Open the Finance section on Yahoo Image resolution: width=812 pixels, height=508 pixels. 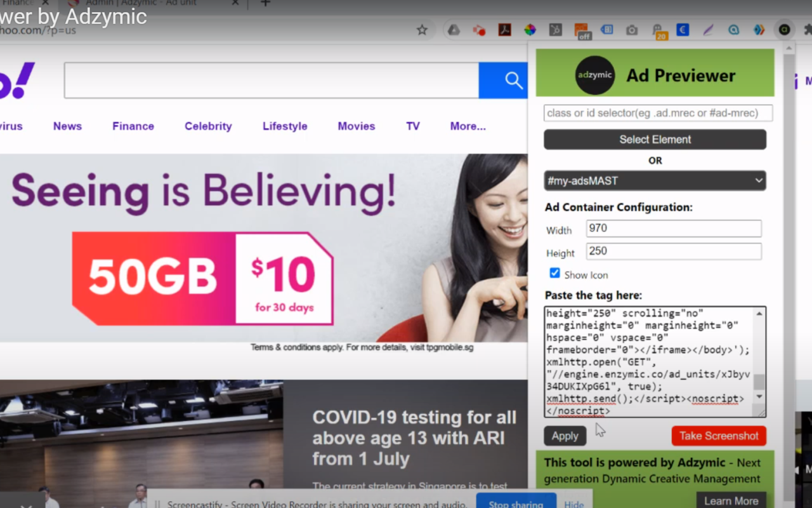pyautogui.click(x=133, y=126)
